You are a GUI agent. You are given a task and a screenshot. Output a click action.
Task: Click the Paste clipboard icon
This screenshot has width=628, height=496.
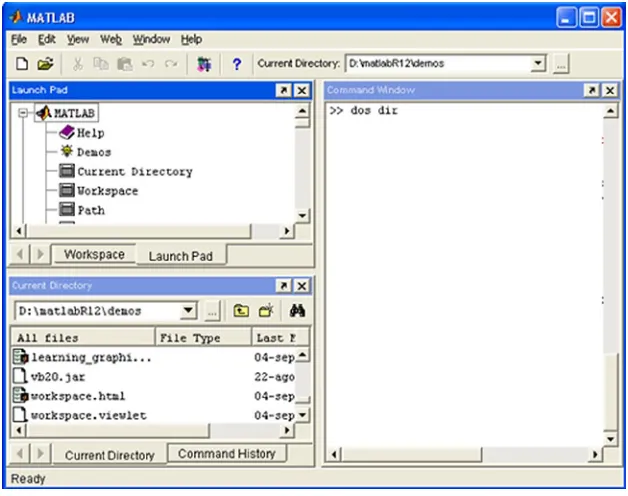[x=125, y=64]
